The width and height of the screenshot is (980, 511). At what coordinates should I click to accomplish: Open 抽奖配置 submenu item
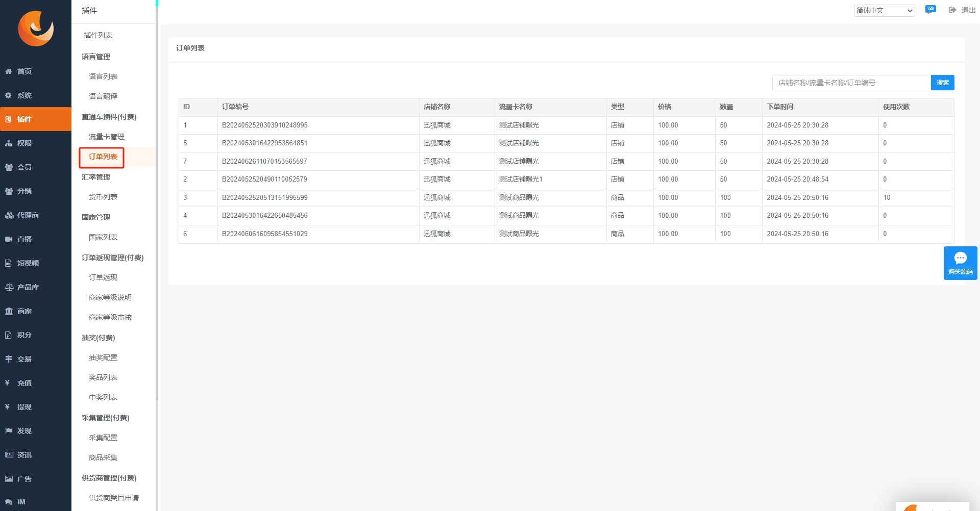(x=103, y=357)
